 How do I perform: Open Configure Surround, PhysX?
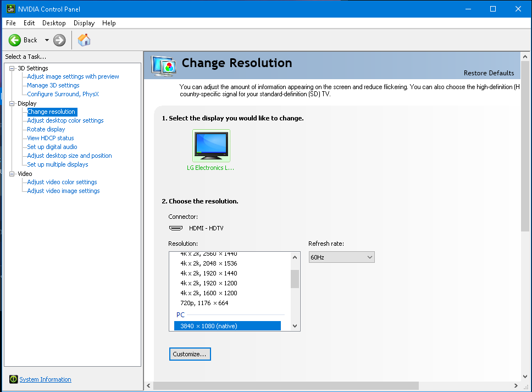pos(63,95)
